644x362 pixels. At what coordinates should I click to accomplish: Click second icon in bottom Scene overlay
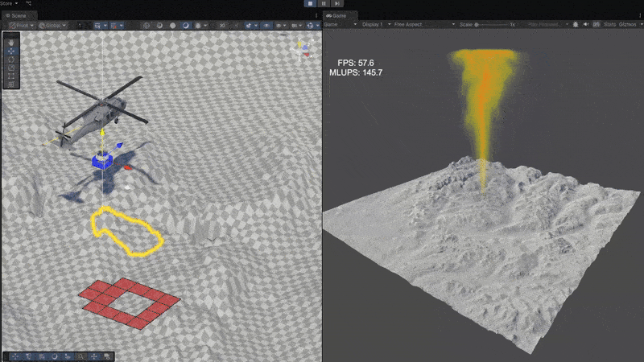coord(28,356)
